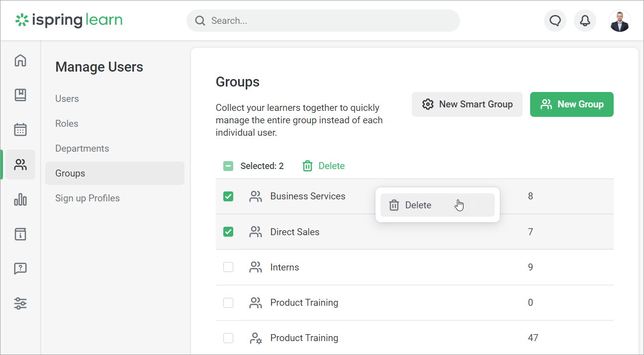This screenshot has width=644, height=355.
Task: Go to Users in Manage Users
Action: (x=67, y=99)
